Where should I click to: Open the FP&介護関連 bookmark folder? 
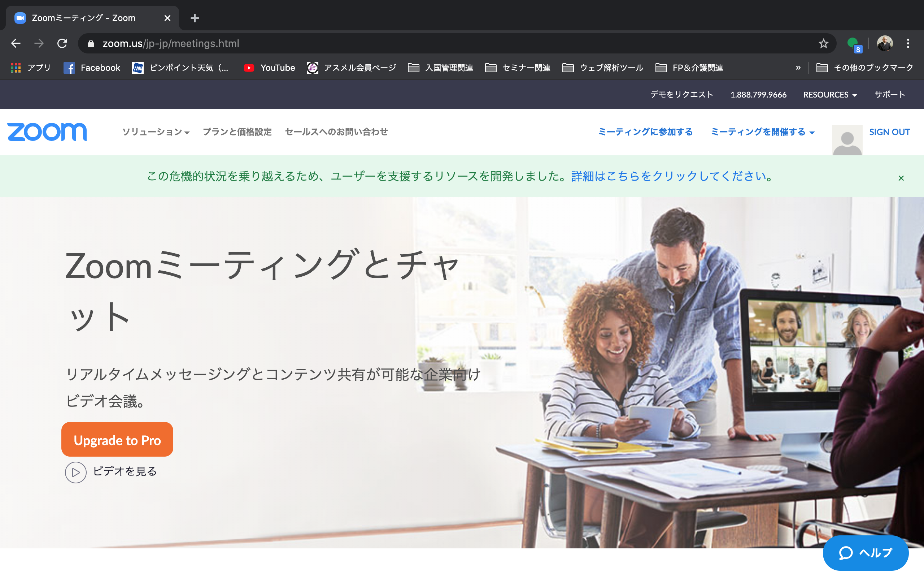689,68
